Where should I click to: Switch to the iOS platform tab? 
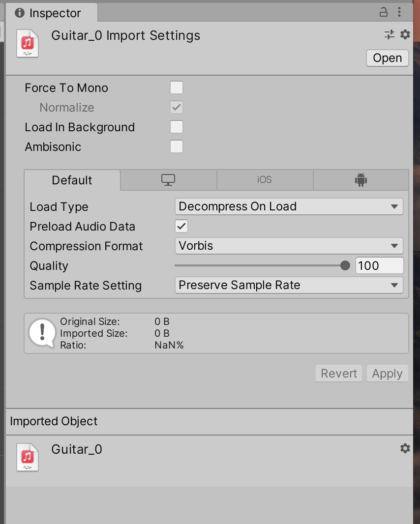pyautogui.click(x=265, y=180)
